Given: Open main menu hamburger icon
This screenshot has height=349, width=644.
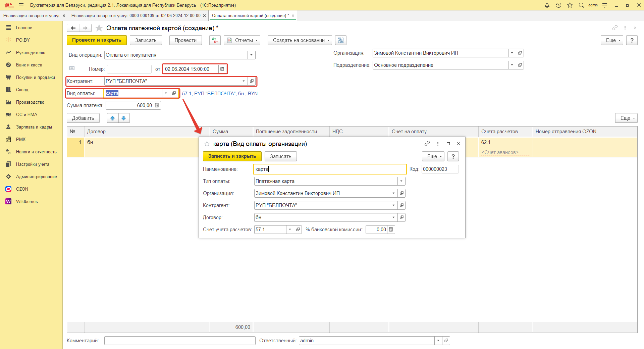Looking at the screenshot, I should pos(21,5).
